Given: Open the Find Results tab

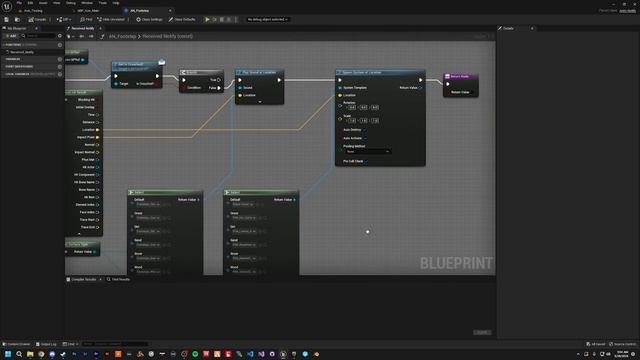Looking at the screenshot, I should [x=118, y=279].
